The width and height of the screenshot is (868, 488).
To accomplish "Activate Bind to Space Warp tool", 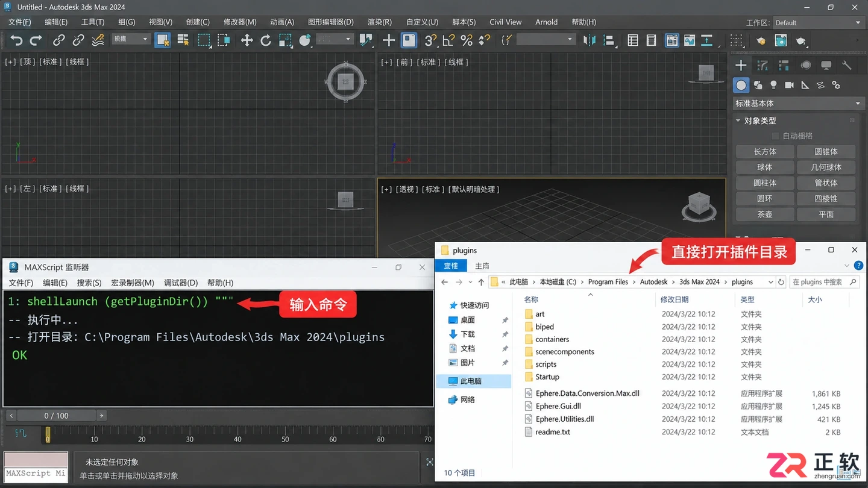I will pyautogui.click(x=98, y=40).
